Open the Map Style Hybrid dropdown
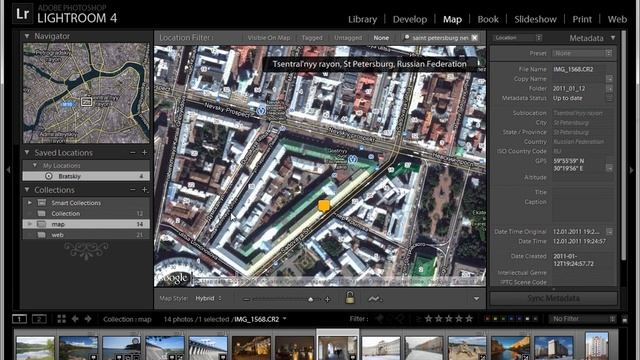The height and width of the screenshot is (360, 640). (x=208, y=298)
